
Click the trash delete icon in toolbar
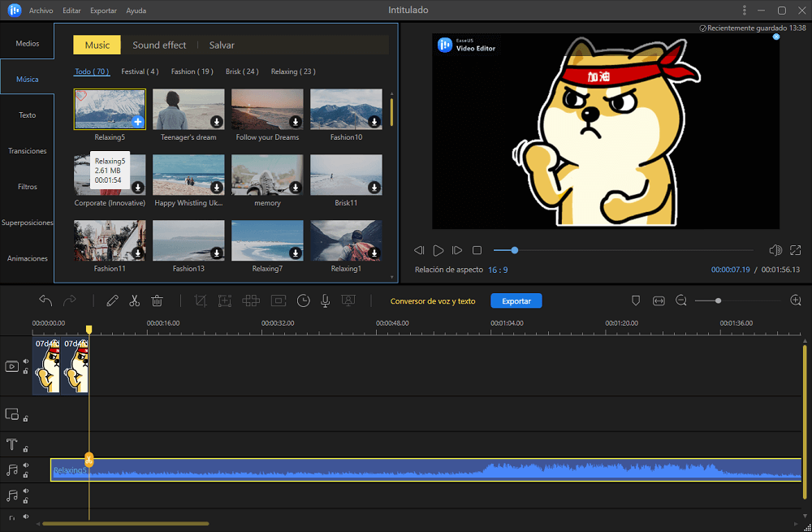pos(158,301)
